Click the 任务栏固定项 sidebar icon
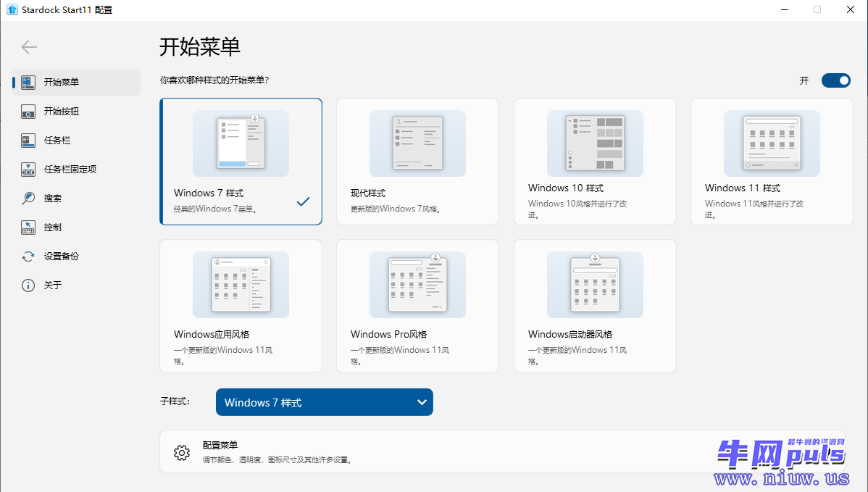This screenshot has height=492, width=868. point(28,170)
